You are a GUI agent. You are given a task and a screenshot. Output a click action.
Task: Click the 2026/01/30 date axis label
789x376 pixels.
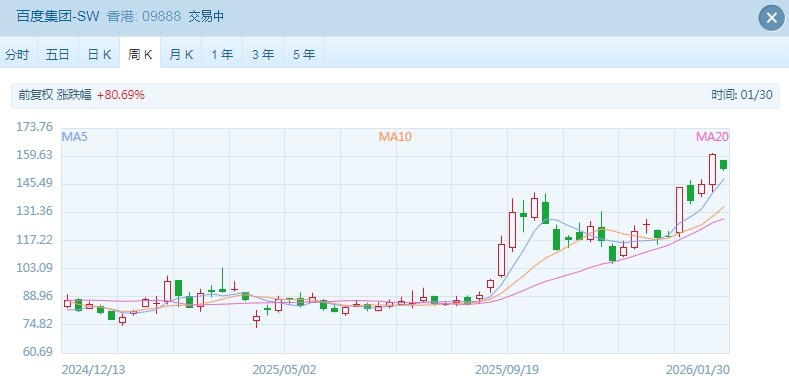(x=698, y=370)
